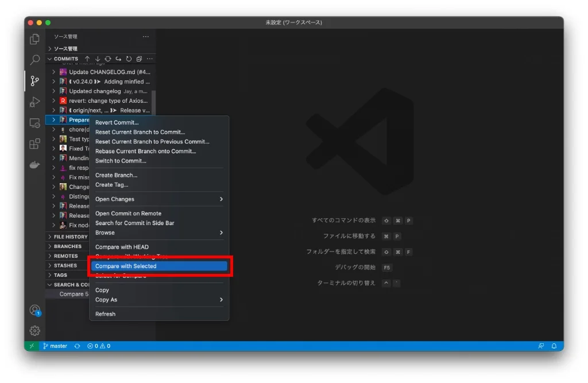The image size is (588, 383).
Task: Open the Extensions view
Action: [x=34, y=144]
